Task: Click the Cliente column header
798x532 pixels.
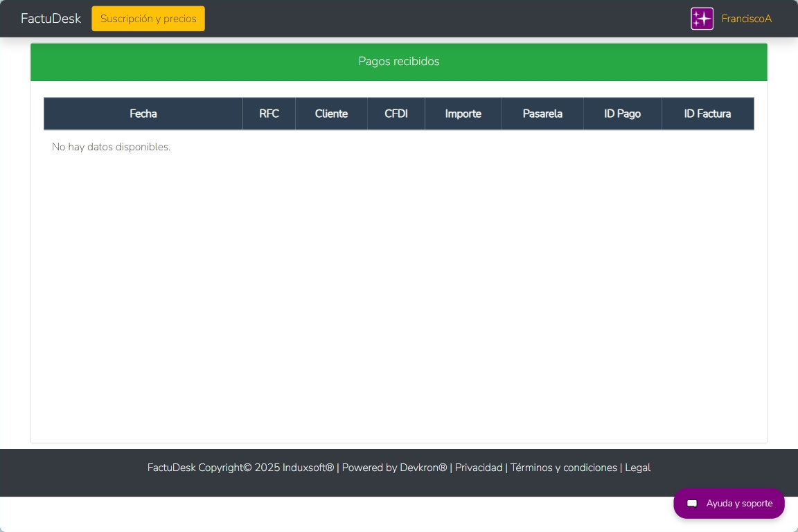Action: click(331, 114)
